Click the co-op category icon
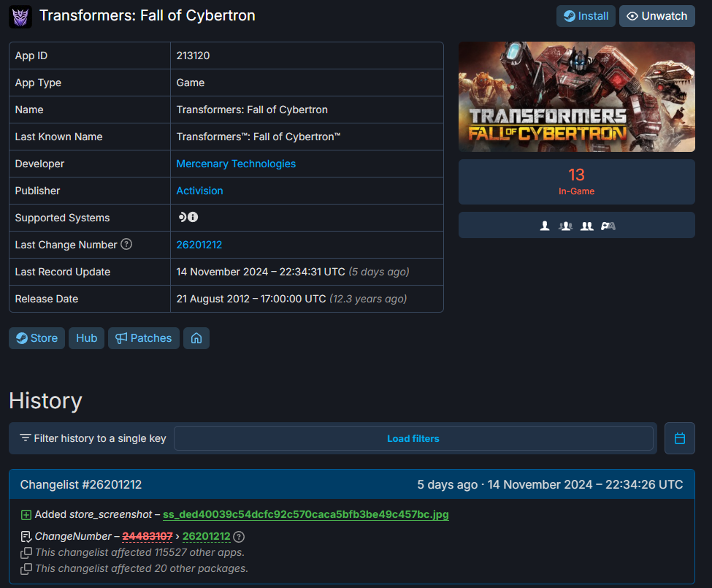The image size is (712, 588). pos(586,226)
